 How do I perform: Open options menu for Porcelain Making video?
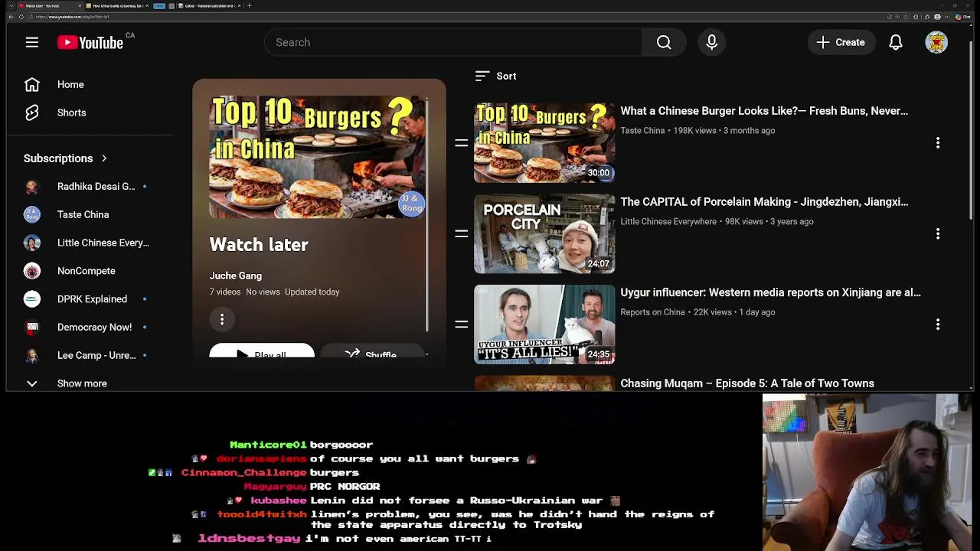[938, 233]
